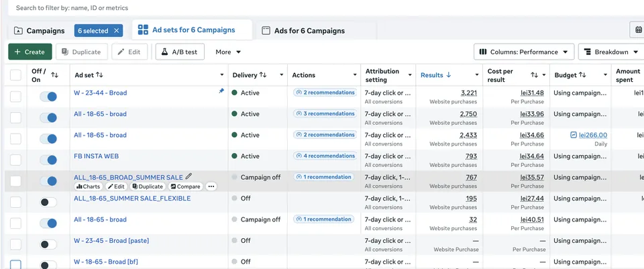Open 3 recommendations badge
Viewport: 644px width, 269px height.
[325, 114]
